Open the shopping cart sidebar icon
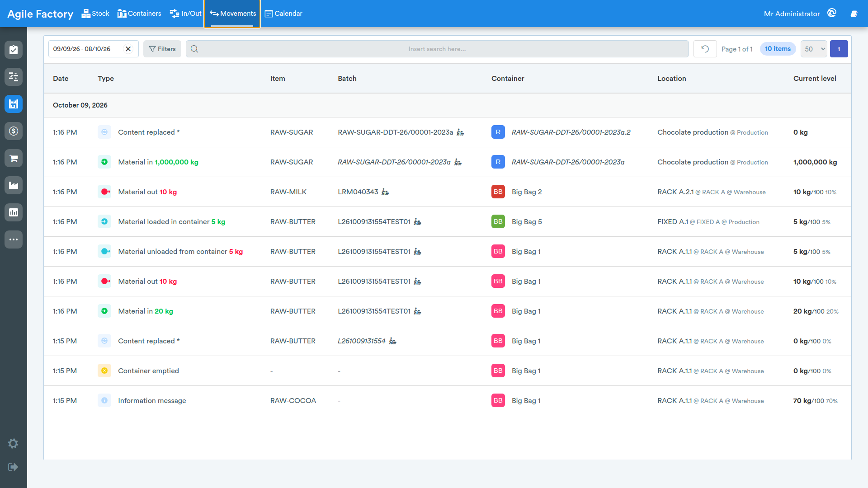The height and width of the screenshot is (488, 868). point(14,158)
